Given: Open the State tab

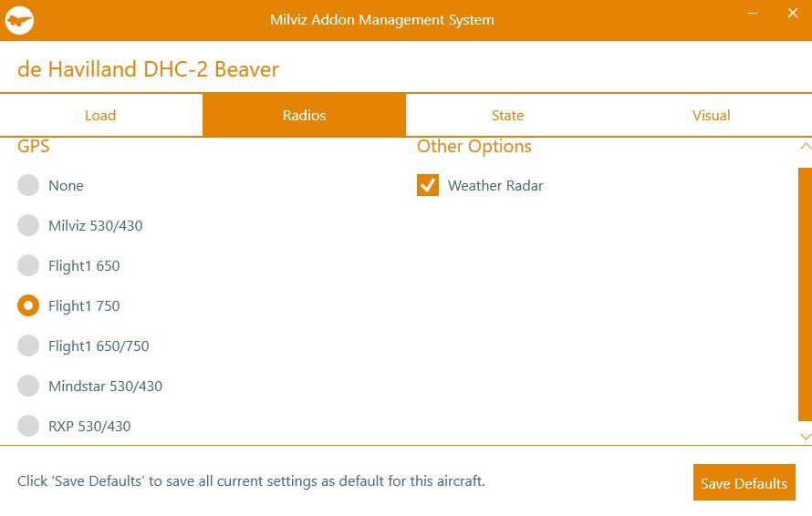Looking at the screenshot, I should point(507,115).
